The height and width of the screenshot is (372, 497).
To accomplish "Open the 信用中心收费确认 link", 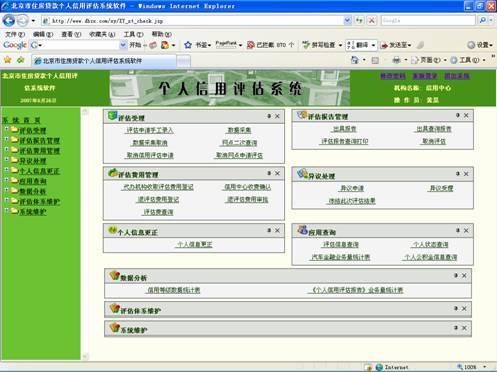I will pos(247,187).
